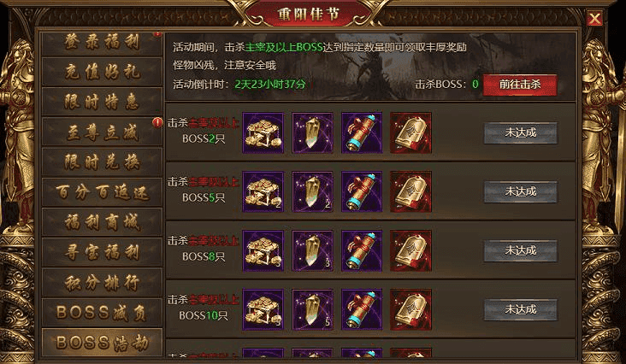This screenshot has height=364, width=626.
Task: Select the 百分百返还 tab
Action: [x=102, y=192]
